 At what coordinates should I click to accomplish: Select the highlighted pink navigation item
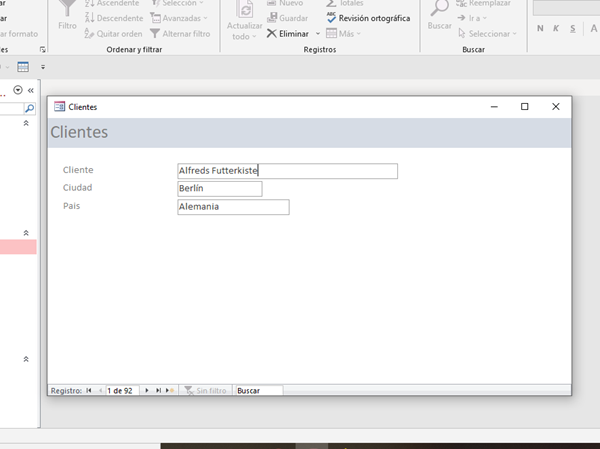(18, 247)
